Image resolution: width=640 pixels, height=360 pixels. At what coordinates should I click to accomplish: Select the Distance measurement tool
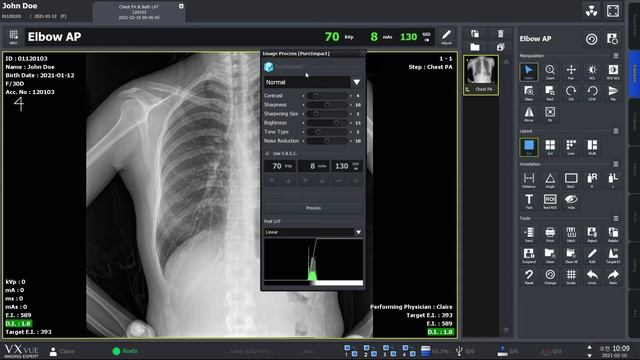pos(529,180)
